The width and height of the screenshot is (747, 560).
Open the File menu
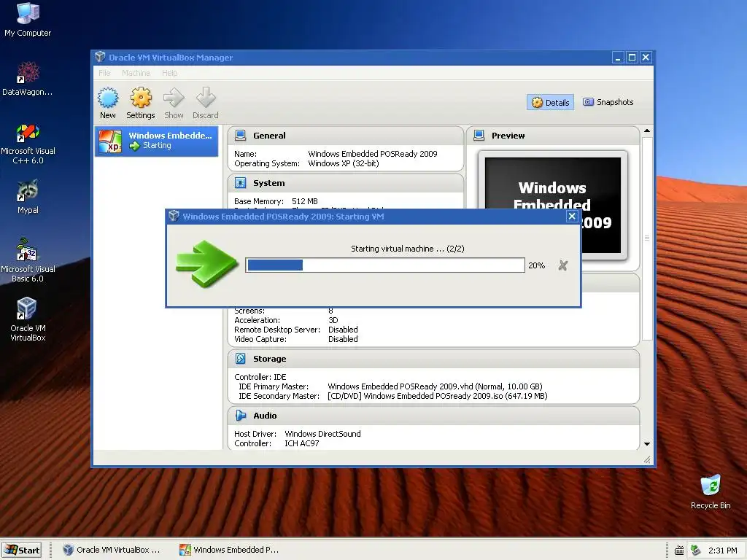[104, 73]
